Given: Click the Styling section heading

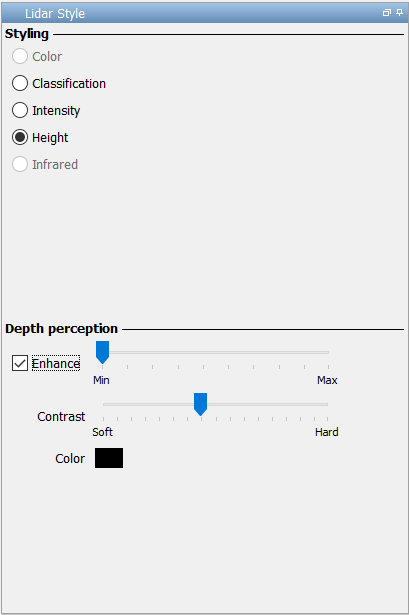Looking at the screenshot, I should [27, 34].
